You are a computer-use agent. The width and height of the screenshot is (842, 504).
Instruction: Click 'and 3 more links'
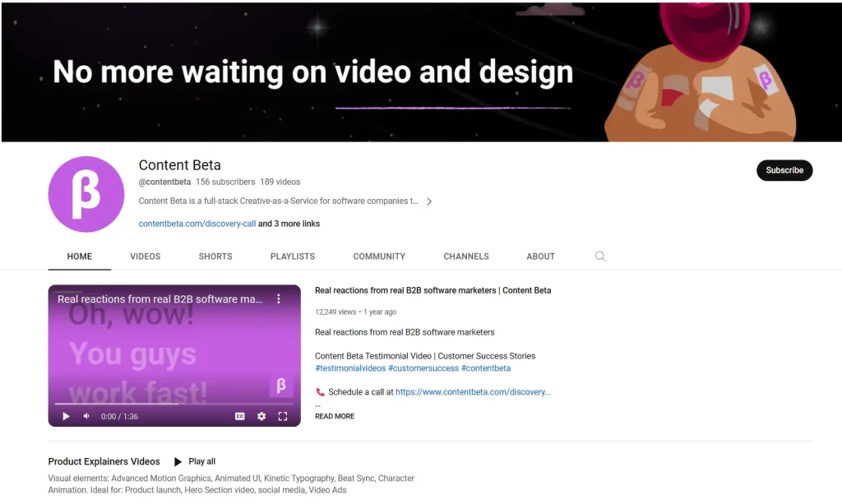coord(289,224)
